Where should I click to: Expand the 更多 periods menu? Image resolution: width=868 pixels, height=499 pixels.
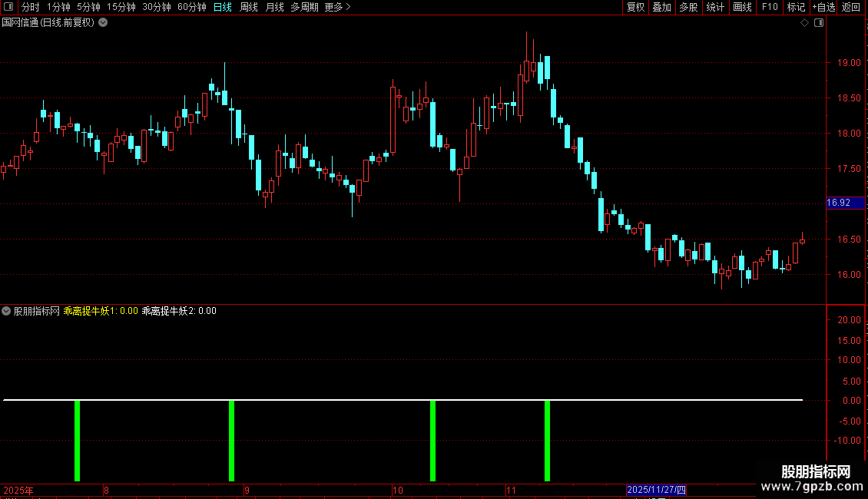click(x=338, y=7)
